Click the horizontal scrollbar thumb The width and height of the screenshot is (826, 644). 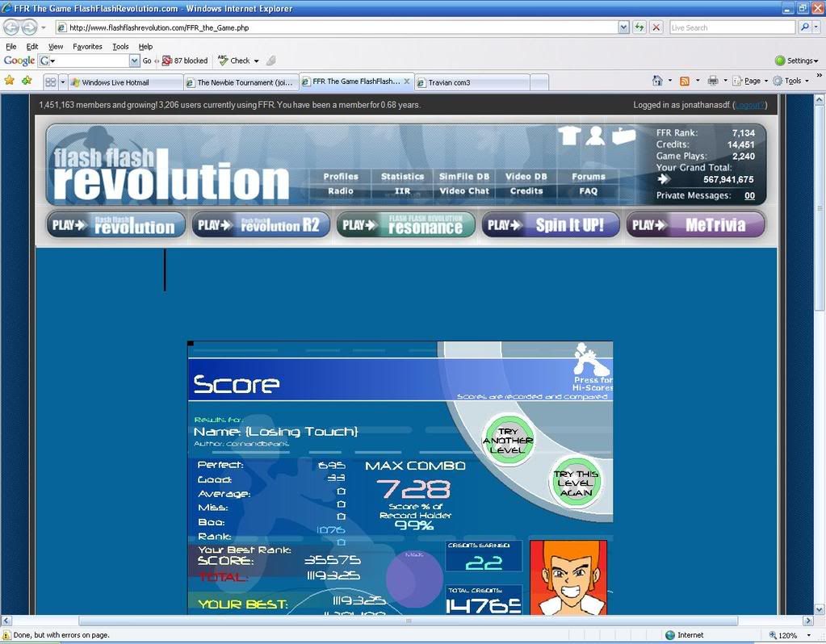(408, 621)
